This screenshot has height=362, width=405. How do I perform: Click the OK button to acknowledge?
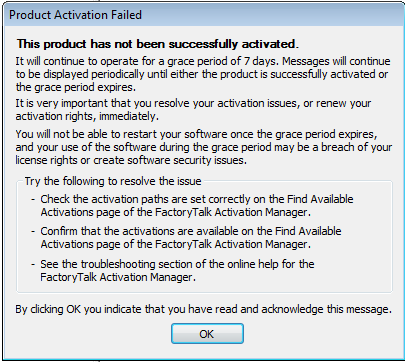[x=207, y=334]
